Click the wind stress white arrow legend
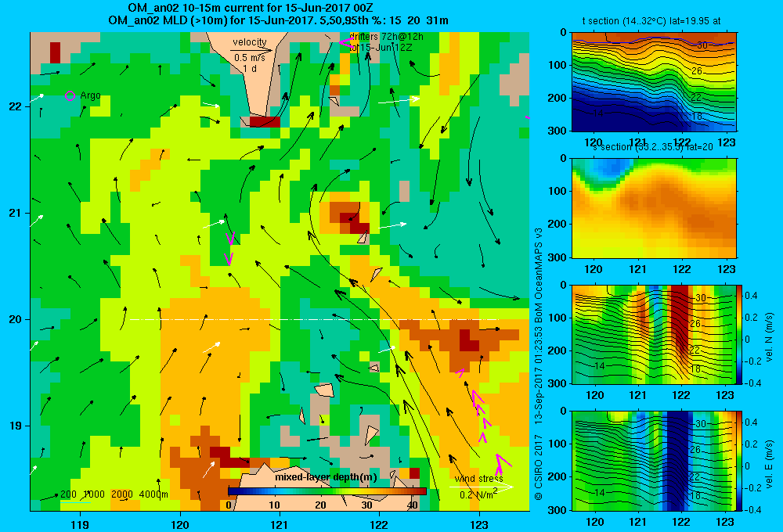The width and height of the screenshot is (783, 532). (481, 487)
